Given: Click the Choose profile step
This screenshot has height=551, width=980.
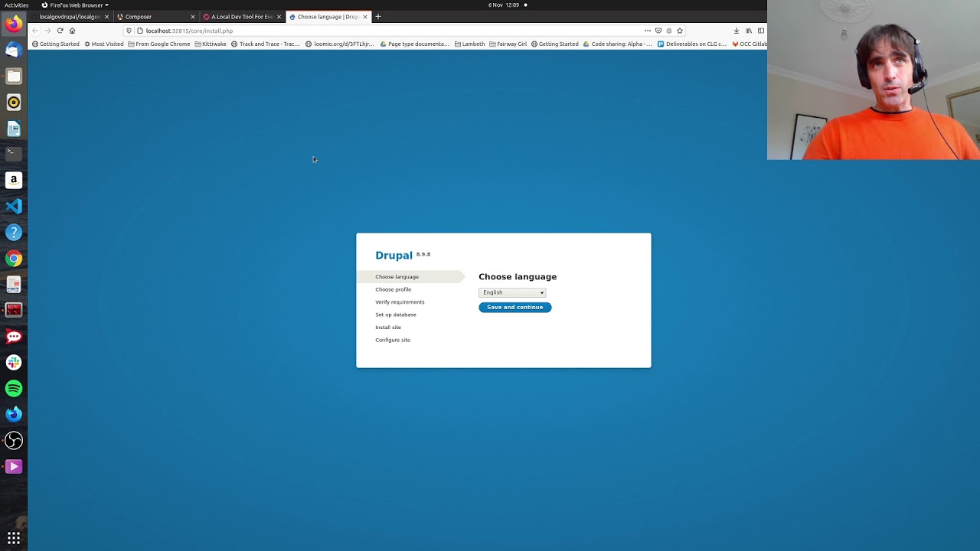Looking at the screenshot, I should pos(393,289).
